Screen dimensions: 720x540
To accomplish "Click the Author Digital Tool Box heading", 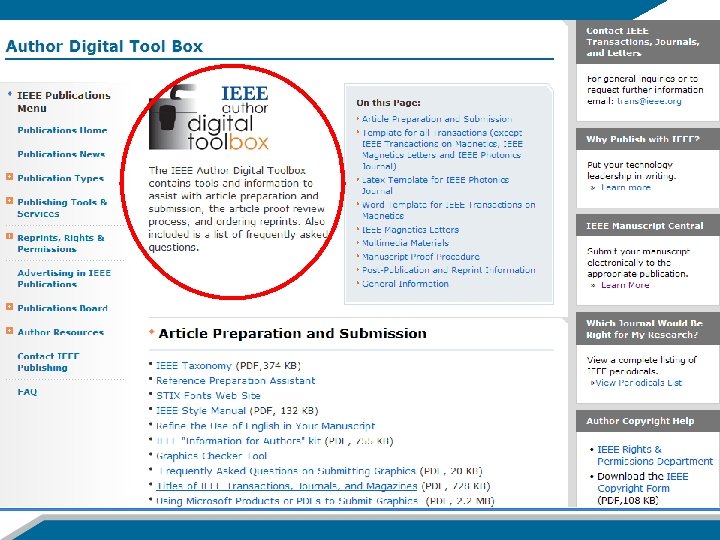I will 104,46.
